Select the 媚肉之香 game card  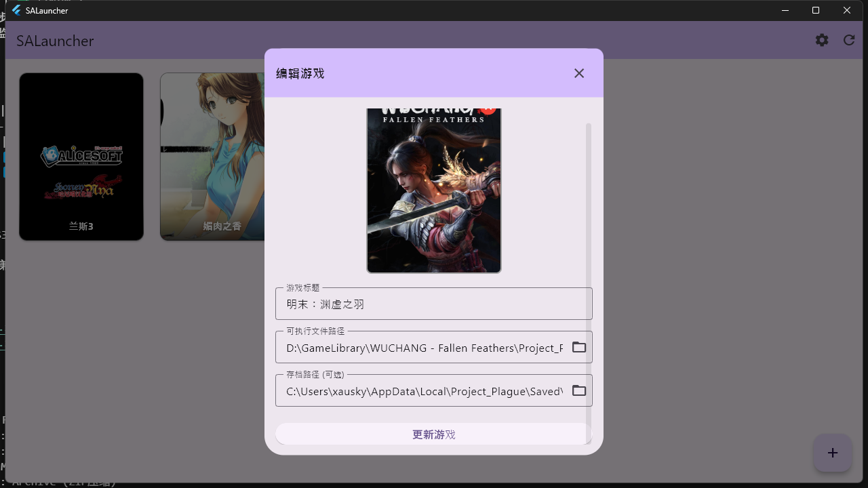click(212, 157)
